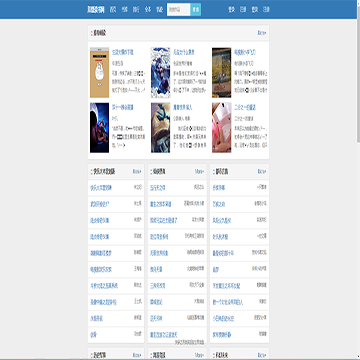360x360 pixels.
Task: Open the dark blue and purple creature cover
Action: 99,128
